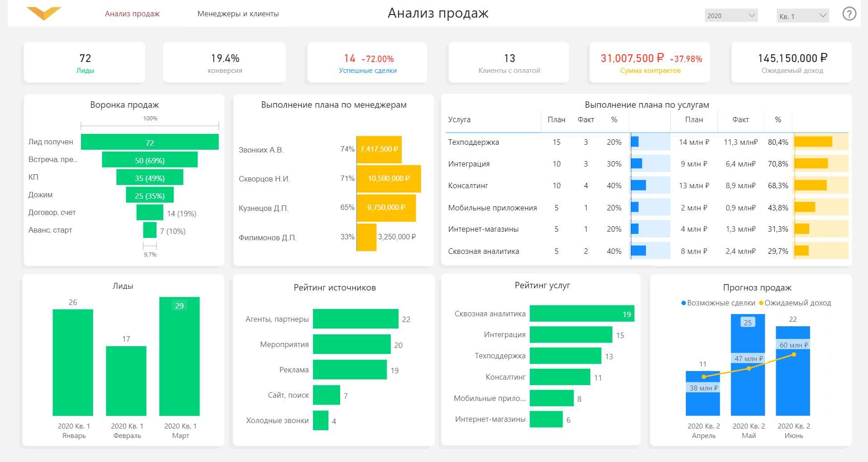The image size is (868, 462).
Task: Toggle Ожидаемый доход legend item
Action: [795, 303]
